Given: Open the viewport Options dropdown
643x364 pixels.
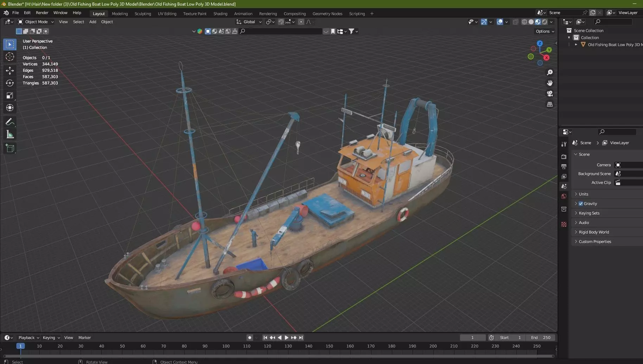Looking at the screenshot, I should pos(545,31).
